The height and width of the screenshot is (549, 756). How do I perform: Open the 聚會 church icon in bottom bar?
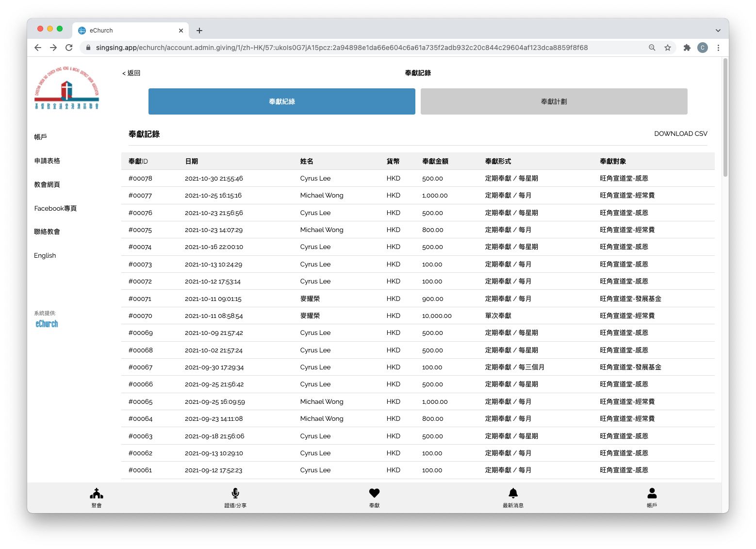tap(97, 497)
